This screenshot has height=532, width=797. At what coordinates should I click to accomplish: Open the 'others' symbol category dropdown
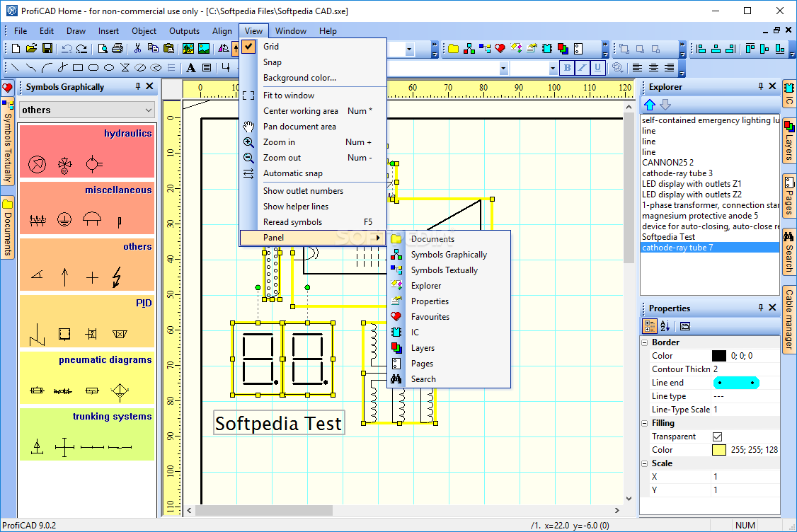pos(87,110)
